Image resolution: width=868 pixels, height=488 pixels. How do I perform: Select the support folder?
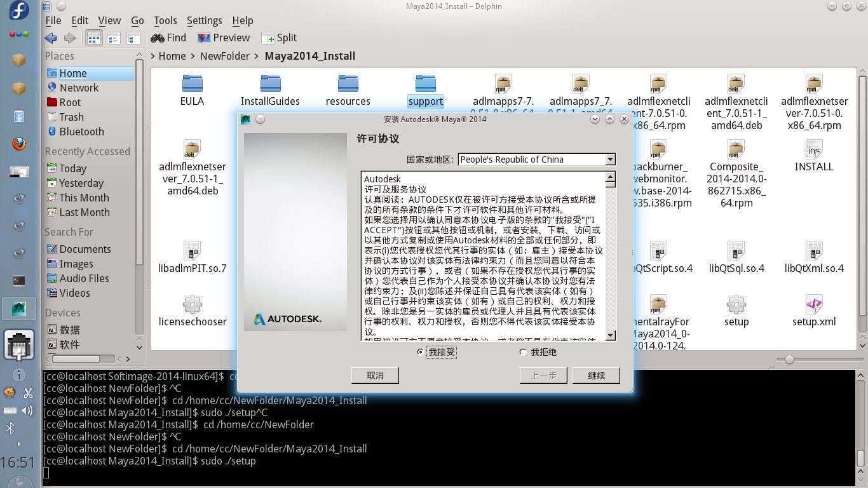pyautogui.click(x=426, y=90)
